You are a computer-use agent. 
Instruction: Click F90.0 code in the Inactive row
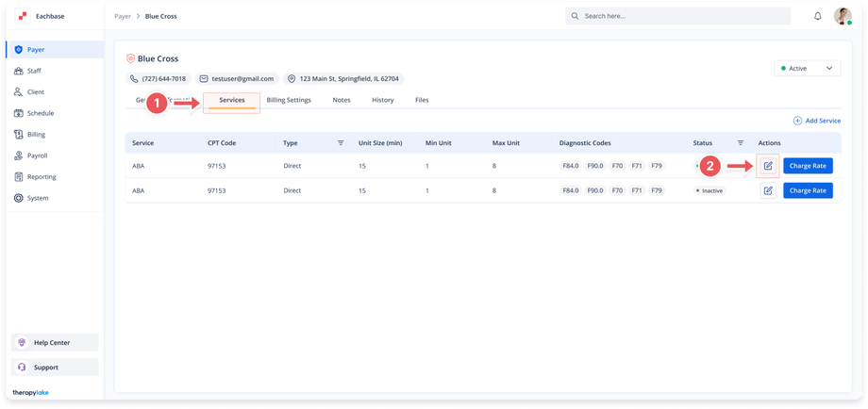(595, 190)
